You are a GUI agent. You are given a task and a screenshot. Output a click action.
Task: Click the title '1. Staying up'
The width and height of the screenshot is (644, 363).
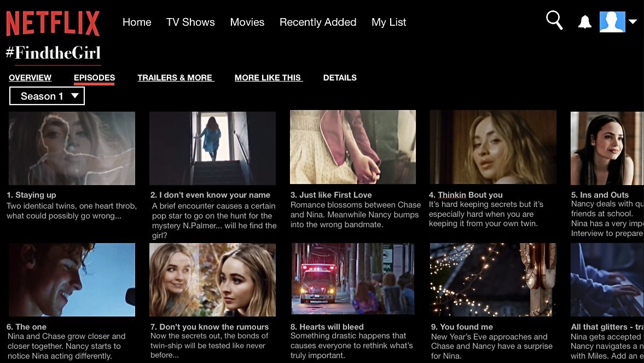pos(31,195)
